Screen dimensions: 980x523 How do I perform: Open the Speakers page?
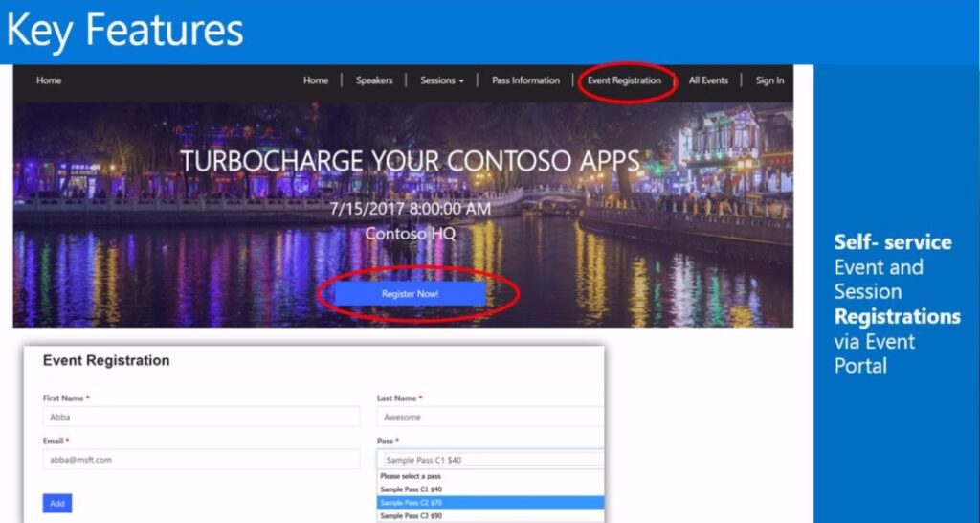374,80
